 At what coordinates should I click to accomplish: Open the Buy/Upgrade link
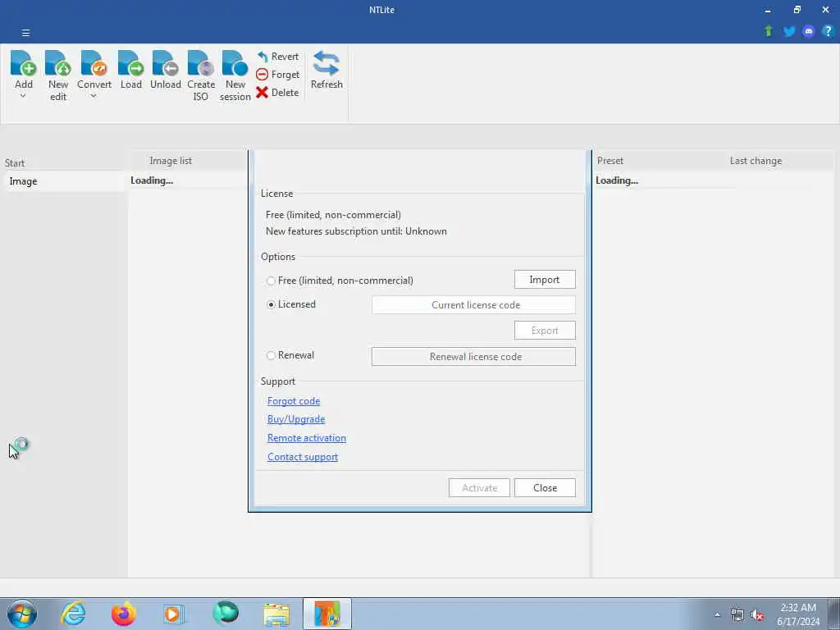pos(296,419)
